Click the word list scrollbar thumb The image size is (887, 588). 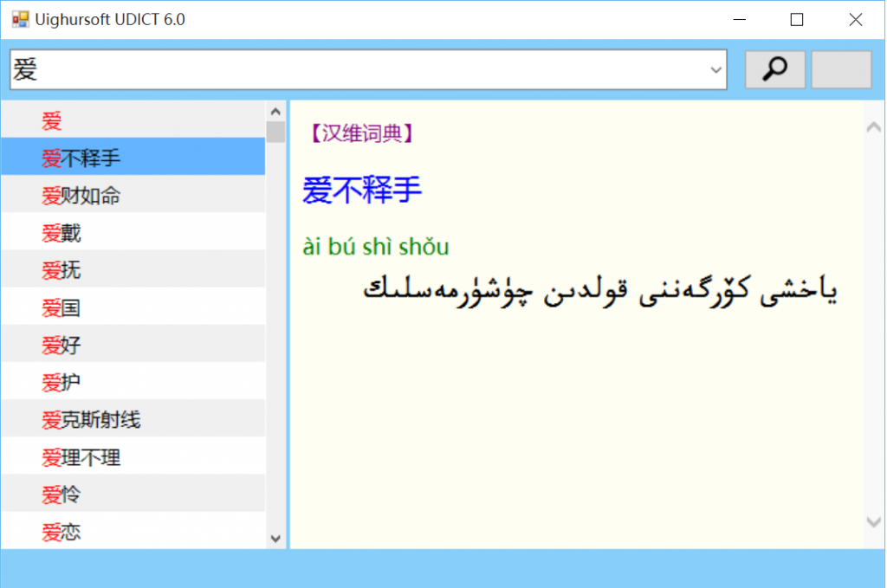[275, 132]
